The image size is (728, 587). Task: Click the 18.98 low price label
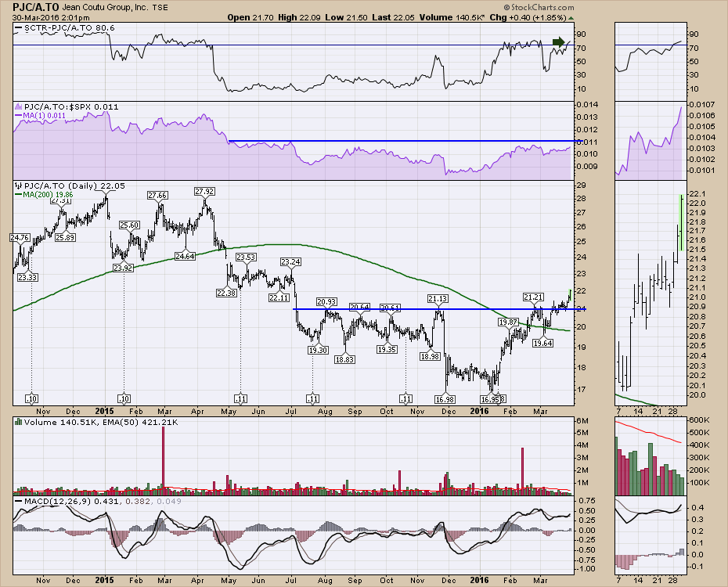[430, 356]
